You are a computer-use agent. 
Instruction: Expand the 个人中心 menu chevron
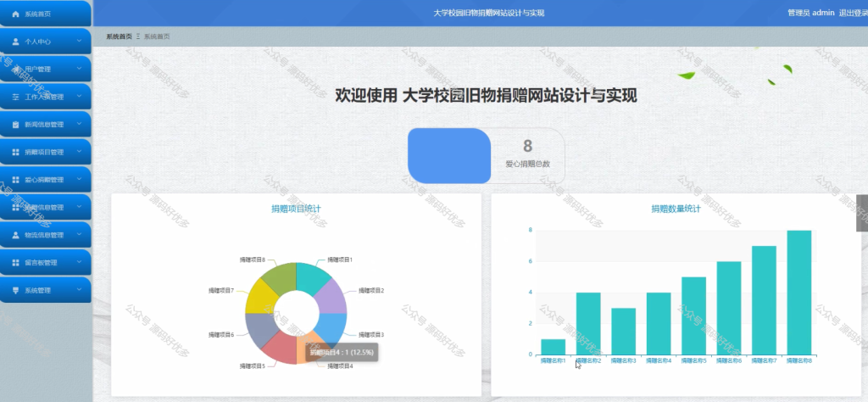(x=79, y=41)
